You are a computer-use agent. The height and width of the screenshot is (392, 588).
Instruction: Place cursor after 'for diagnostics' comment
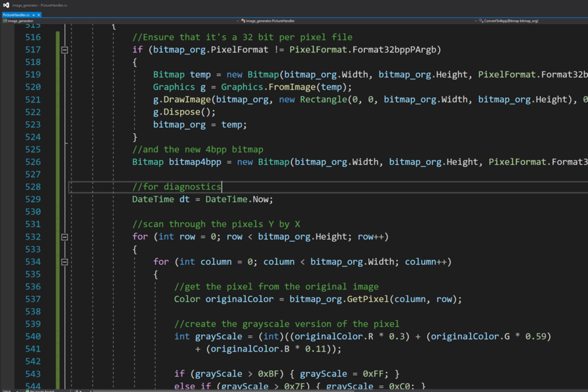click(221, 187)
